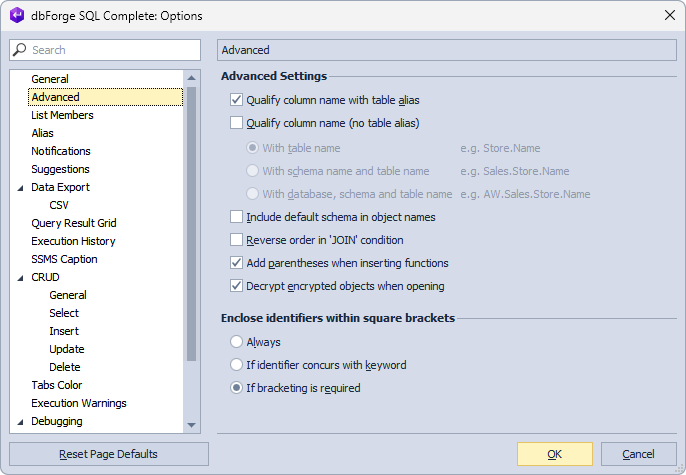The image size is (686, 475).
Task: Open Query Result Grid settings
Action: (74, 223)
